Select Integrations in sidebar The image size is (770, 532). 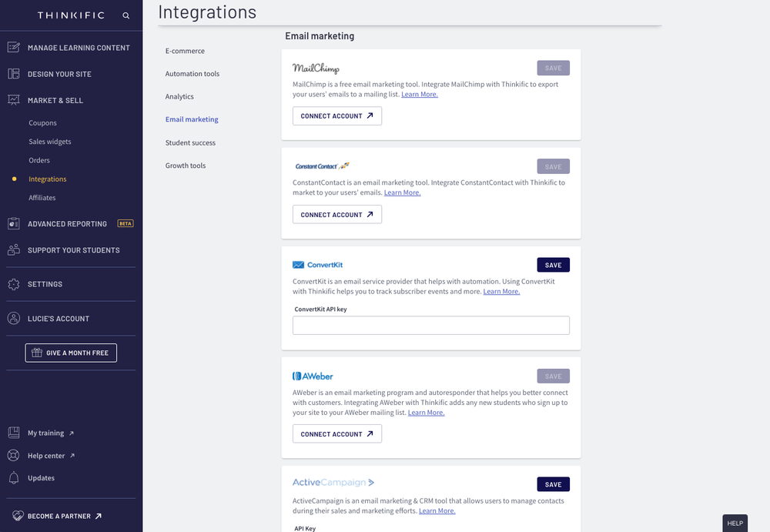pos(48,179)
